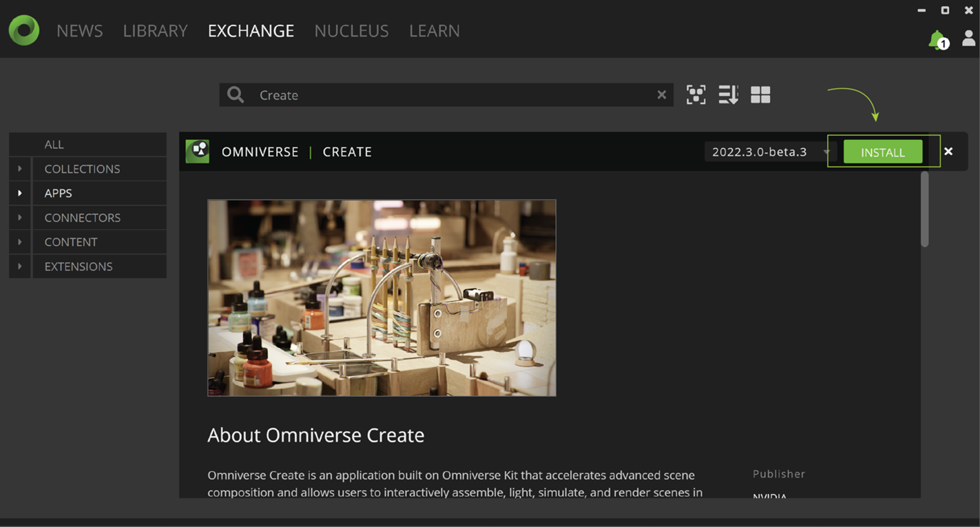Minimize the launcher window

[x=921, y=10]
